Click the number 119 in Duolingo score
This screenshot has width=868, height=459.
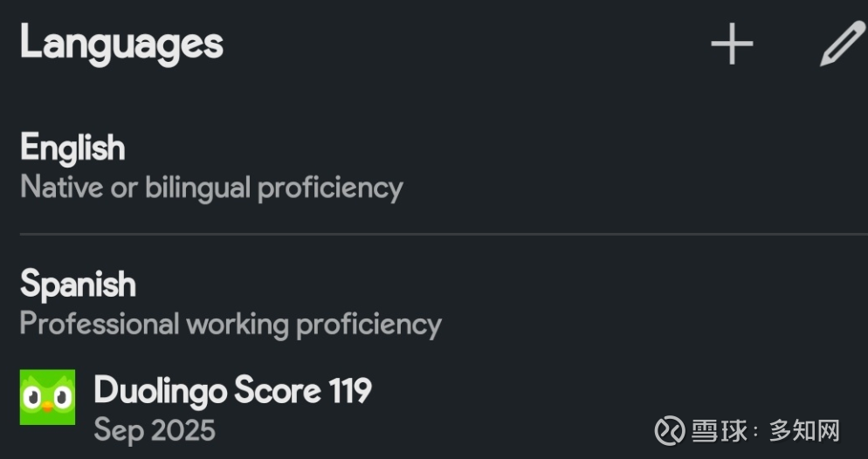click(x=350, y=390)
